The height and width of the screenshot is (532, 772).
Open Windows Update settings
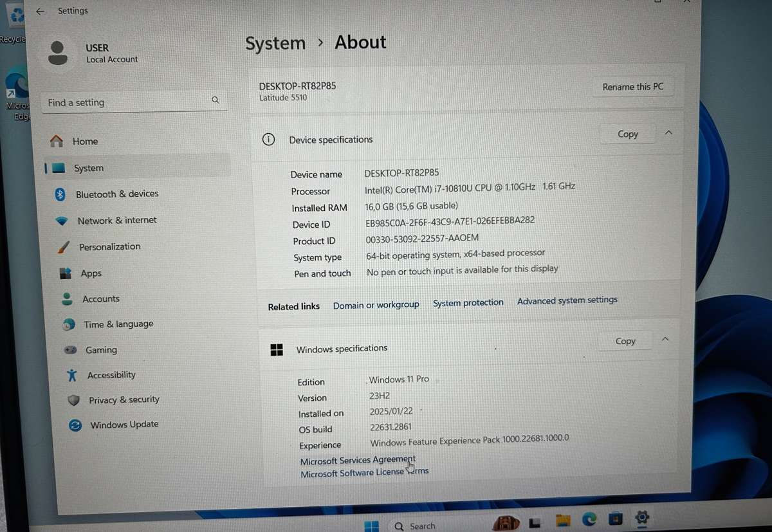tap(124, 425)
